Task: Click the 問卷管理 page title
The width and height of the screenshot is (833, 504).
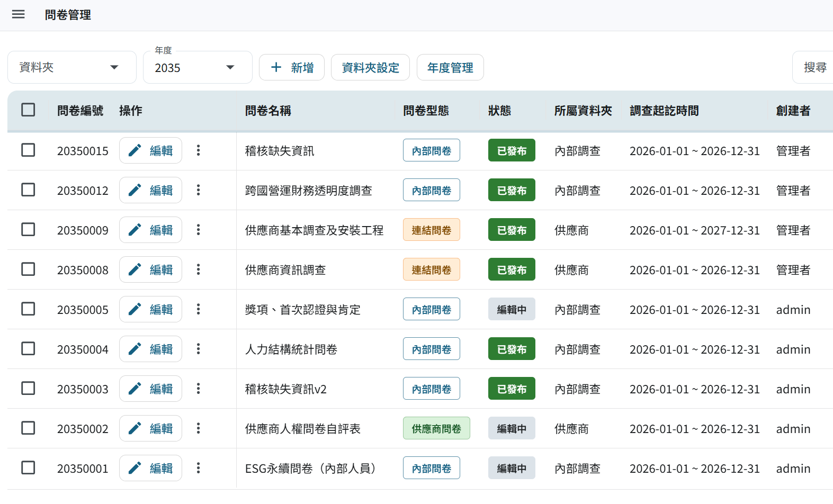Action: [68, 15]
